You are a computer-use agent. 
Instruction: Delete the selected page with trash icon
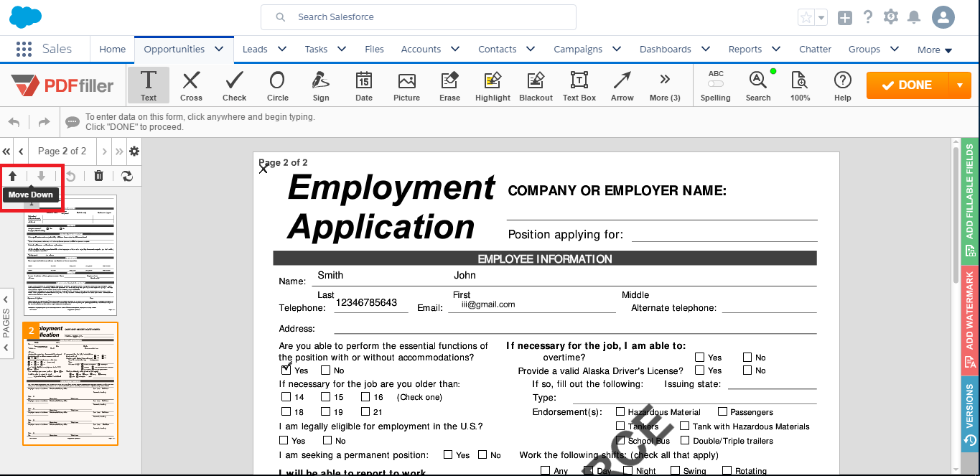[99, 176]
